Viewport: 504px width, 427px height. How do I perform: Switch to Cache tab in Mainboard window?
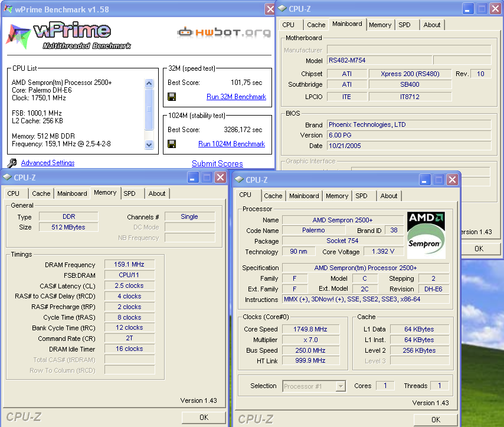tap(316, 25)
